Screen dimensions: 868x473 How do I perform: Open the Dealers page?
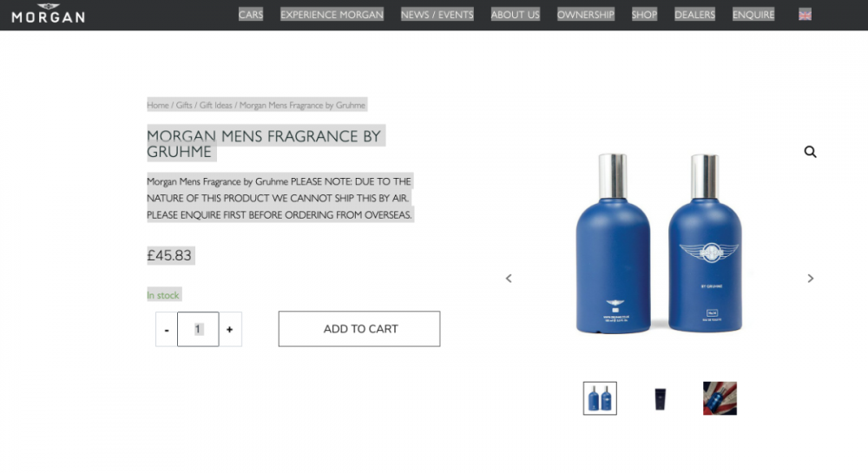coord(694,15)
